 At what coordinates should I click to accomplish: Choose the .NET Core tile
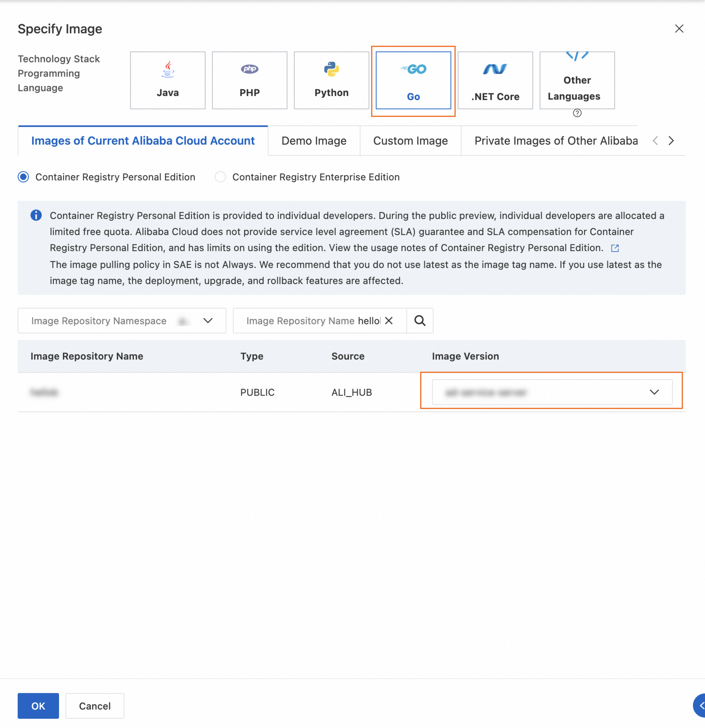coord(495,80)
